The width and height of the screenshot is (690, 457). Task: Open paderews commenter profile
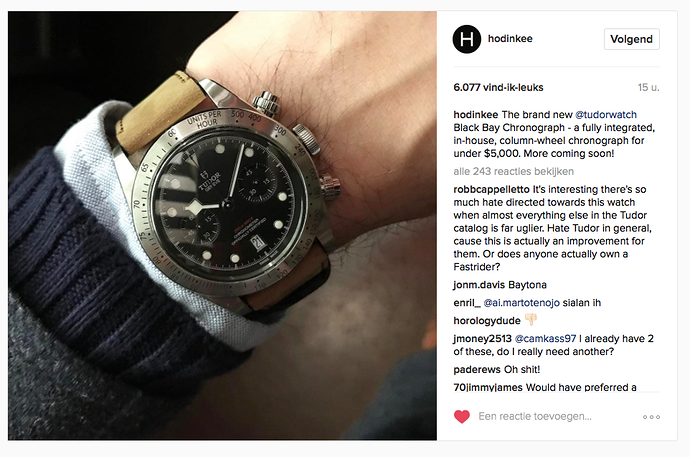coord(477,369)
